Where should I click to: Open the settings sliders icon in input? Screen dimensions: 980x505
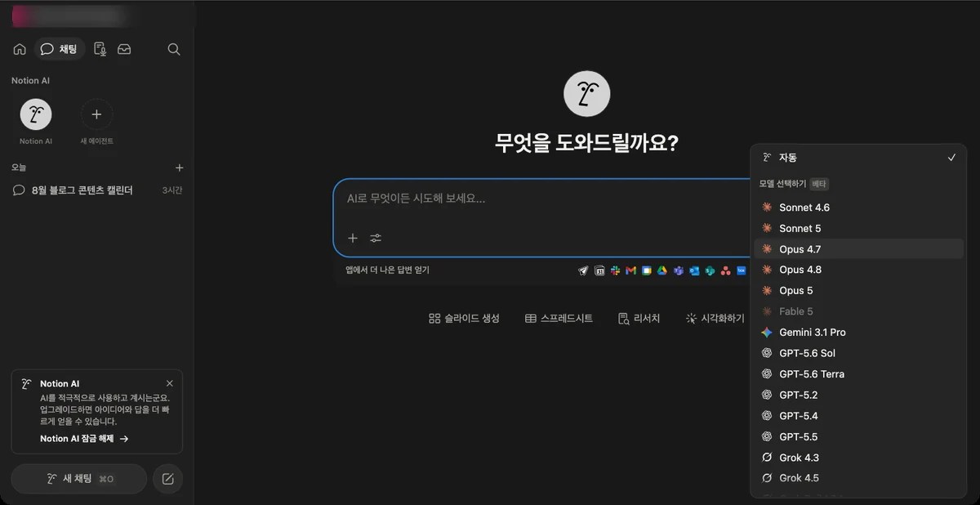pyautogui.click(x=376, y=238)
